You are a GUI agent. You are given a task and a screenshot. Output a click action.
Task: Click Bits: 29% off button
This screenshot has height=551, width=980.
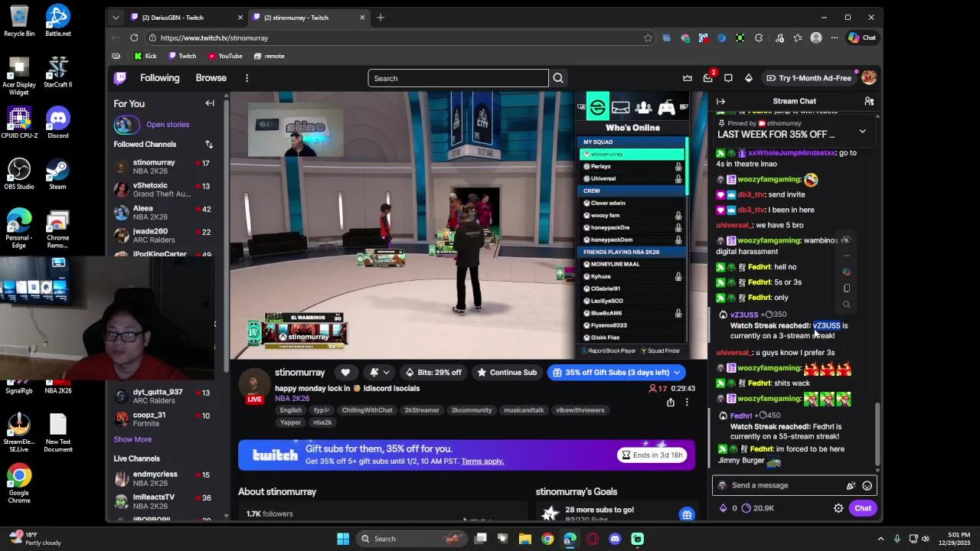tap(433, 373)
